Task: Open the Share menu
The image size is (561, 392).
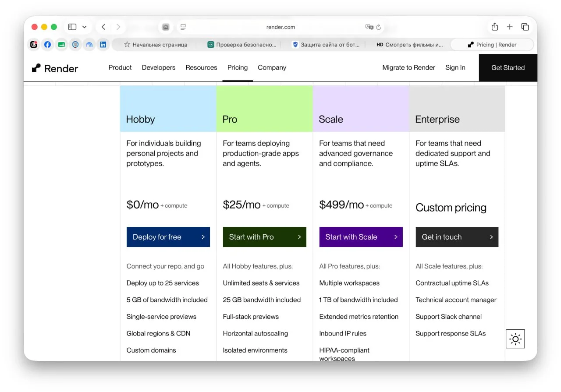Action: tap(495, 27)
